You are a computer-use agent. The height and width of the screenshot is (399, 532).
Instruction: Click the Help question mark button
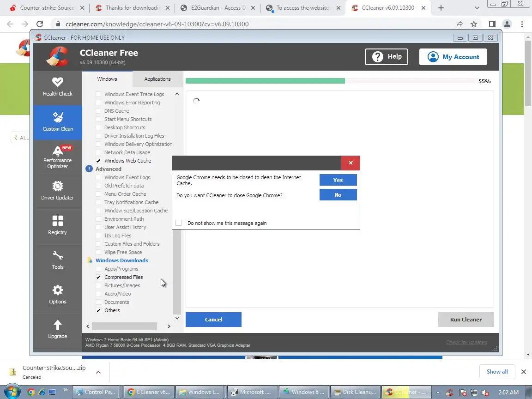(x=387, y=57)
